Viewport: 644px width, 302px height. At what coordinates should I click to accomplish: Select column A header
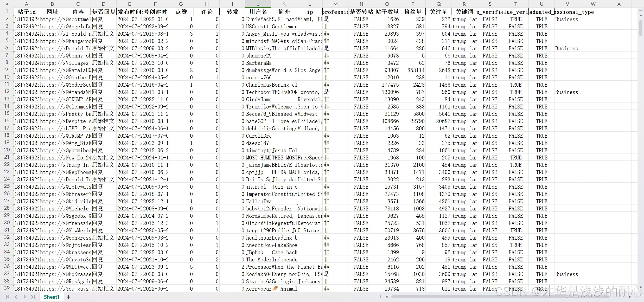pos(26,4)
